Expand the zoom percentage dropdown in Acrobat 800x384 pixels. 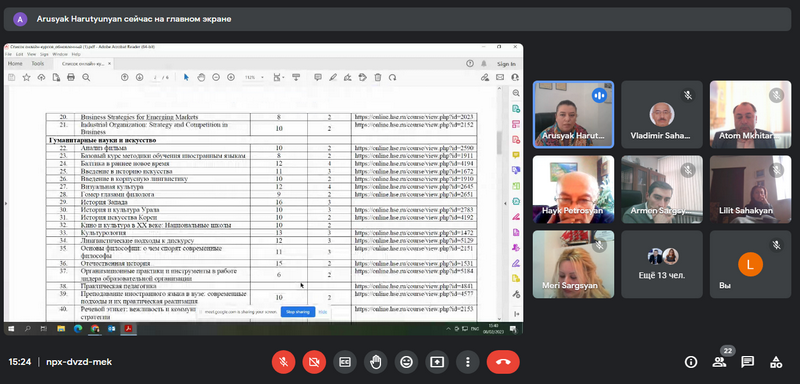[x=255, y=78]
